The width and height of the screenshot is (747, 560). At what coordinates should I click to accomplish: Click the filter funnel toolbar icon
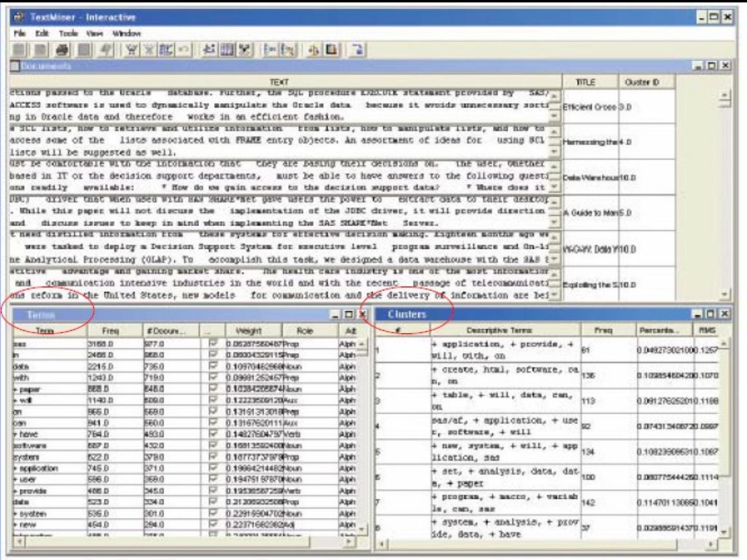132,50
